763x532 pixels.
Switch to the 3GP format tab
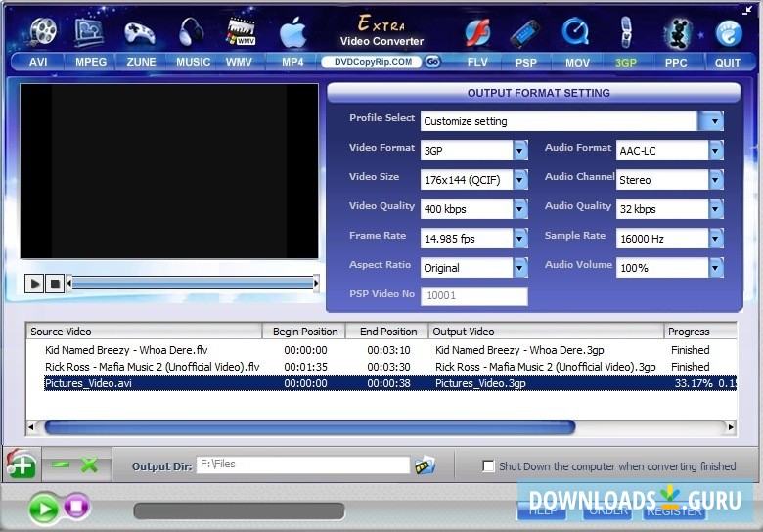pyautogui.click(x=626, y=63)
